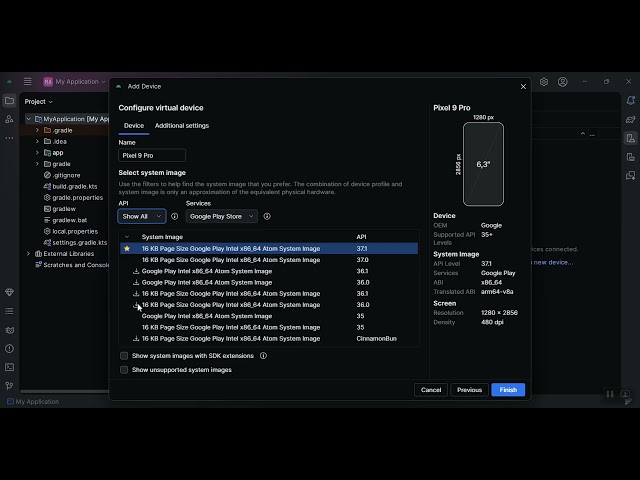Viewport: 640px width, 480px height.
Task: Open Running Devices icon on right sidebar
Action: pos(631,176)
